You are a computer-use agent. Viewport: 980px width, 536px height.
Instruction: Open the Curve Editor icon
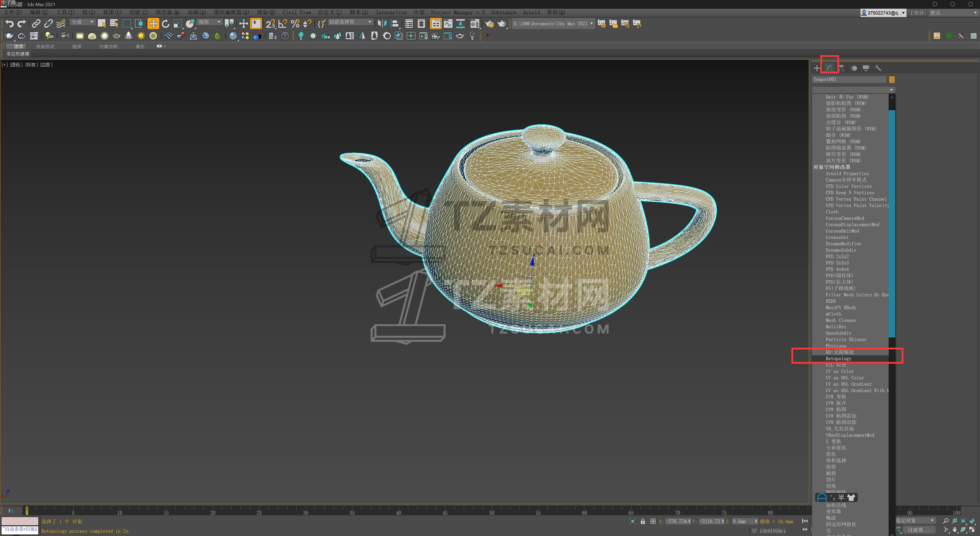(x=448, y=23)
